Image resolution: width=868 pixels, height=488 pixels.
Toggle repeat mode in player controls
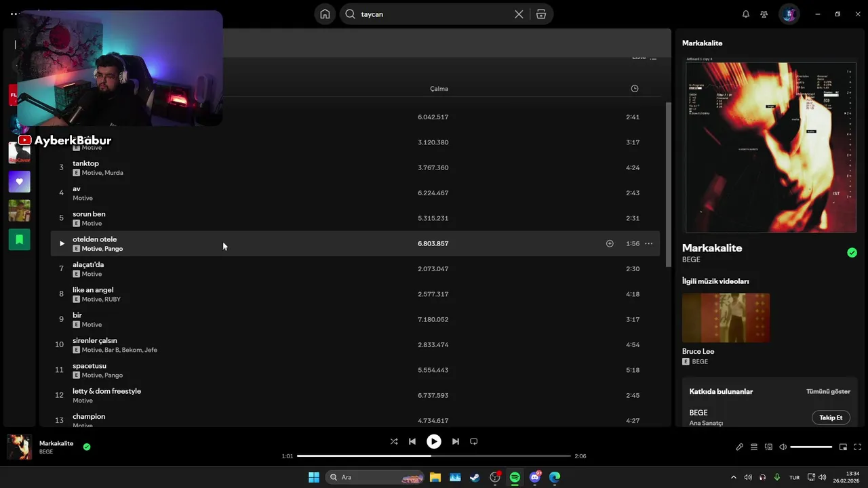tap(474, 441)
